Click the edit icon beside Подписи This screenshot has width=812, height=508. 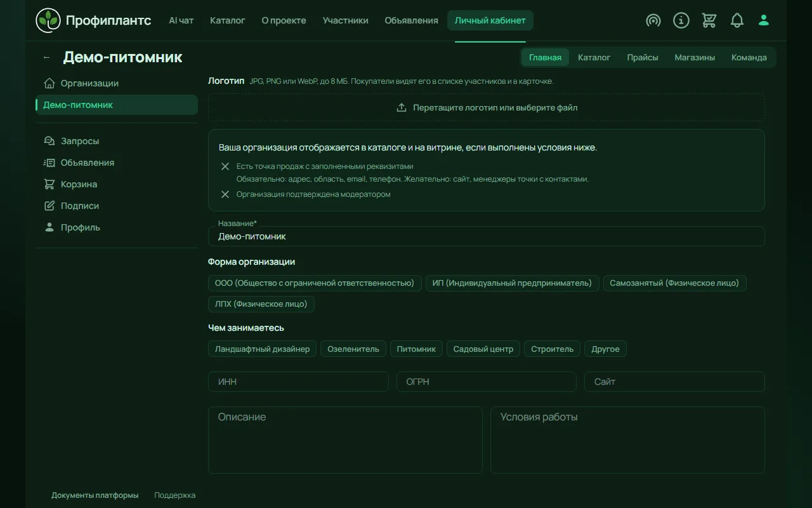tap(49, 206)
